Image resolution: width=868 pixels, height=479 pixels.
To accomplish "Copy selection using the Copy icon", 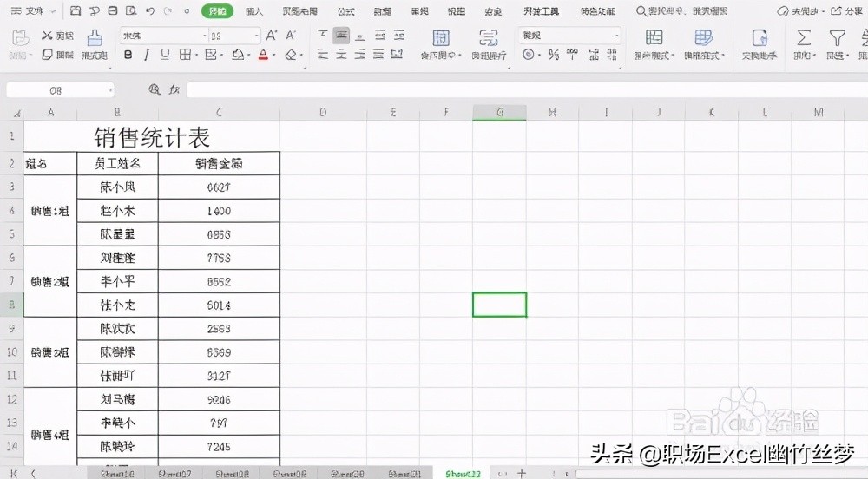I will pyautogui.click(x=48, y=54).
